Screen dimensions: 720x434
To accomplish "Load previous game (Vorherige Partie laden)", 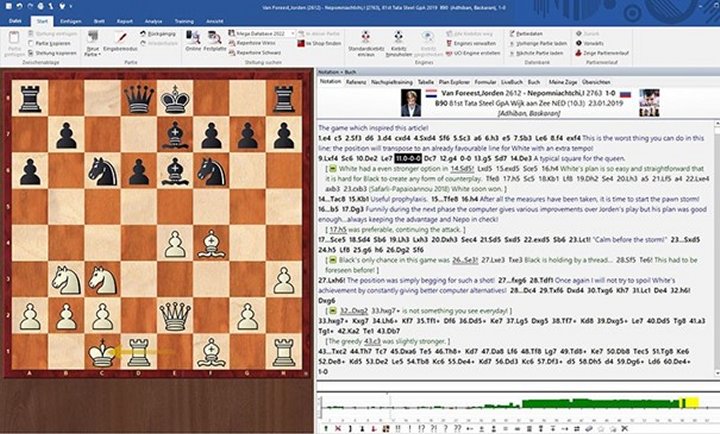I will click(x=538, y=44).
